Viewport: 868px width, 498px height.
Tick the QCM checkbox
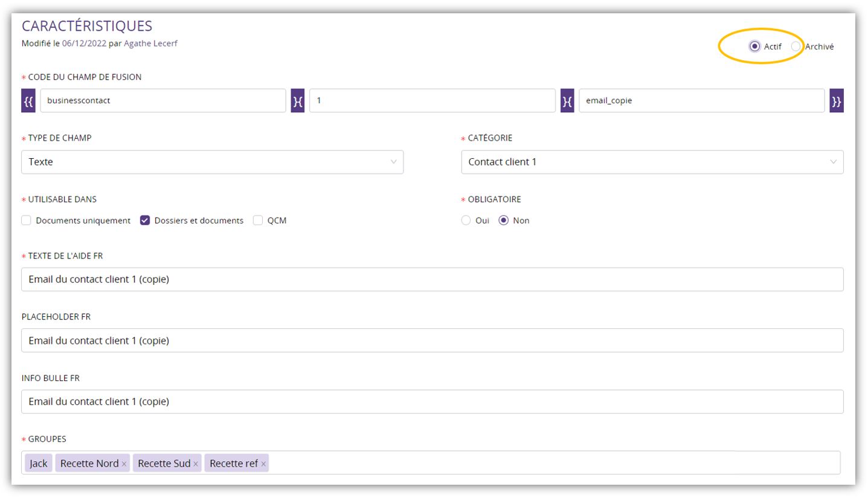(258, 220)
